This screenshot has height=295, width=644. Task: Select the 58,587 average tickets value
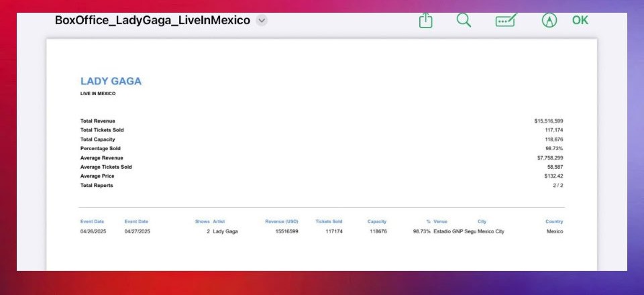pyautogui.click(x=555, y=167)
